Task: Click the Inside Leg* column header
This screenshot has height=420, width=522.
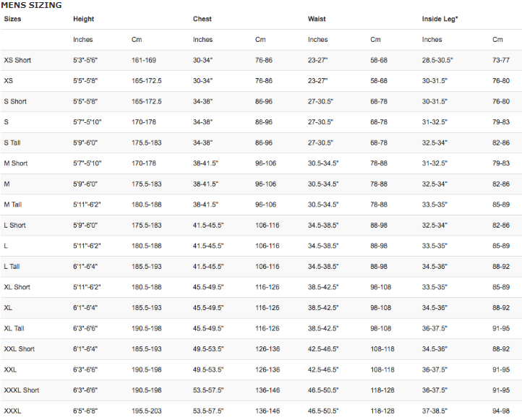Action: [440, 19]
